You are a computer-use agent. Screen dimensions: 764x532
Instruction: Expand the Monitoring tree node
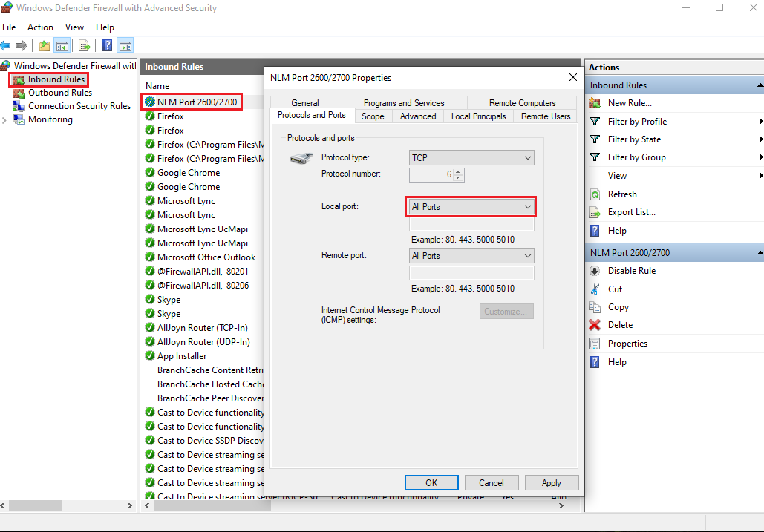pyautogui.click(x=4, y=119)
